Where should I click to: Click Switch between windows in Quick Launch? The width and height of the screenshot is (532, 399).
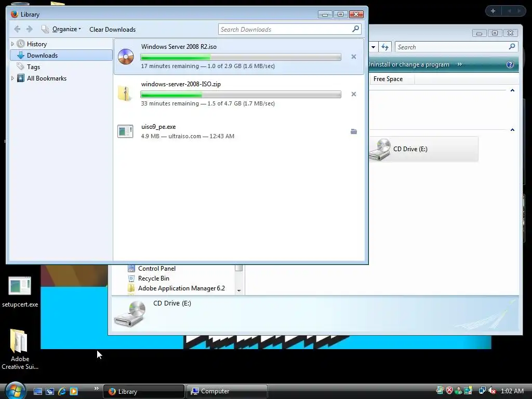(50, 391)
